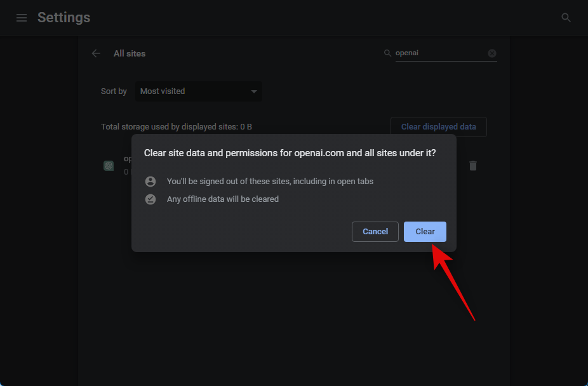Click the dialog title about openai.com

pyautogui.click(x=290, y=153)
